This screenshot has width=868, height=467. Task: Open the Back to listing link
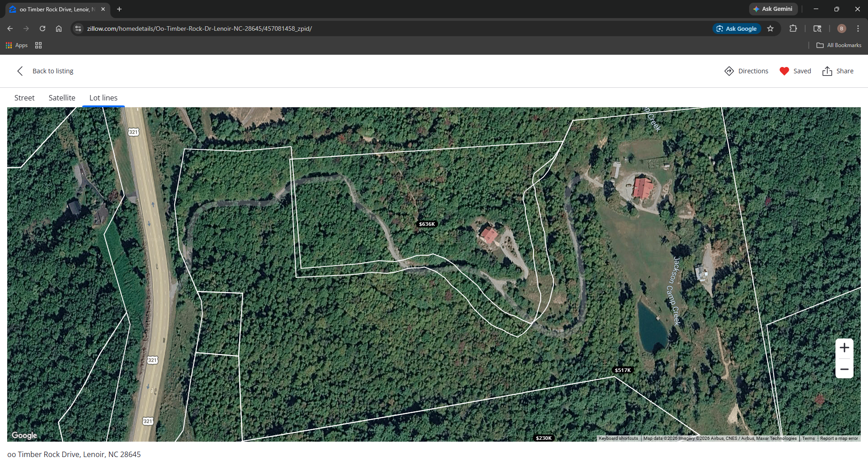point(53,71)
